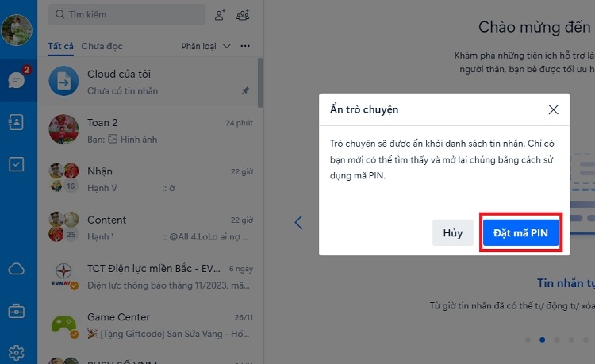Open the Content group conversation
The width and height of the screenshot is (595, 364).
pos(148,227)
